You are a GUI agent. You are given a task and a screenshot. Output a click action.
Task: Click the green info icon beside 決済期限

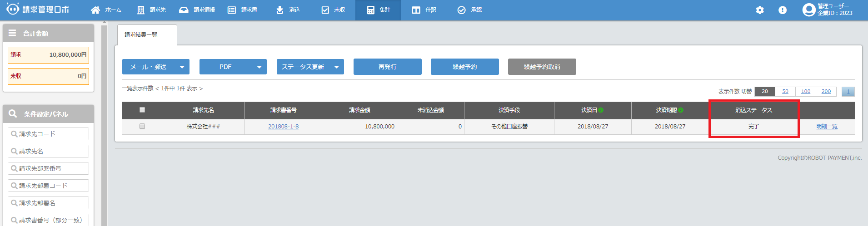pos(680,110)
